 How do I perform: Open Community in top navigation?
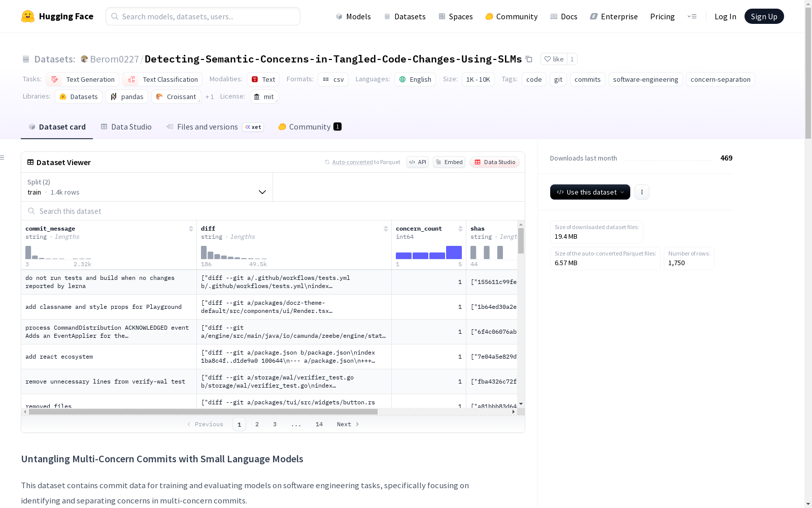512,16
